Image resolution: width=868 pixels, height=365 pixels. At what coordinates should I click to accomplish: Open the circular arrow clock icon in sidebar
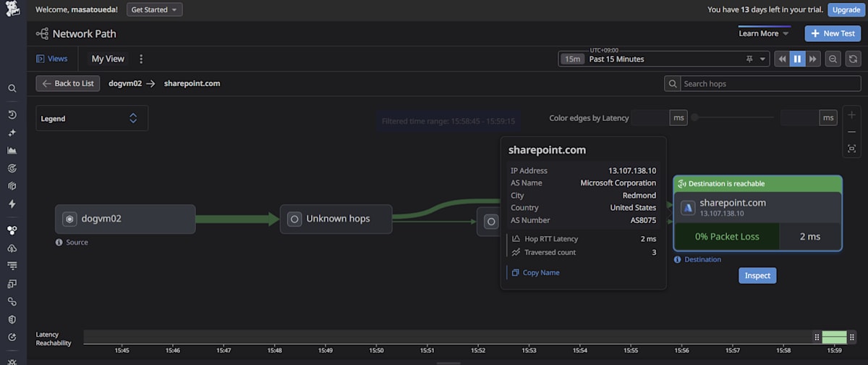pos(12,337)
